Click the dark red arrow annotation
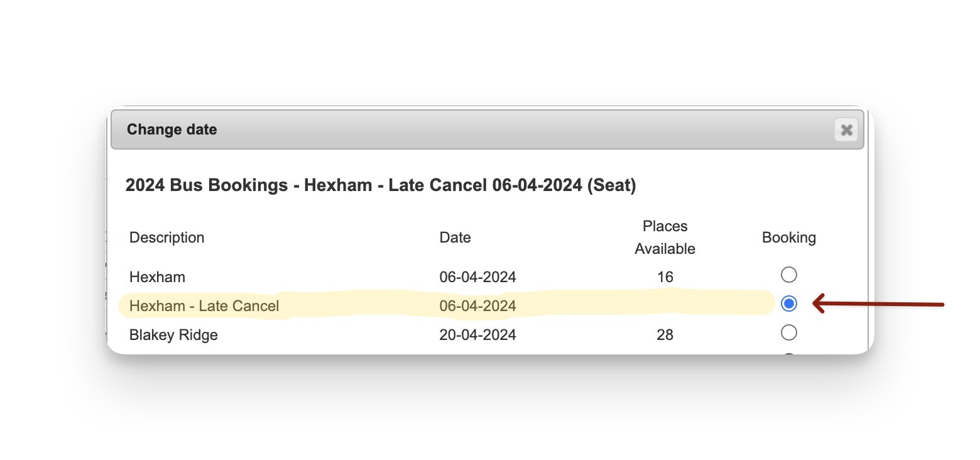This screenshot has height=460, width=980. [879, 304]
